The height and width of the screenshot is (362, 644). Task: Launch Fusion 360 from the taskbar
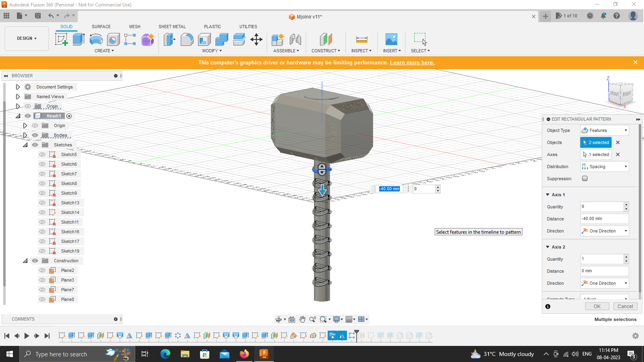pos(264,354)
